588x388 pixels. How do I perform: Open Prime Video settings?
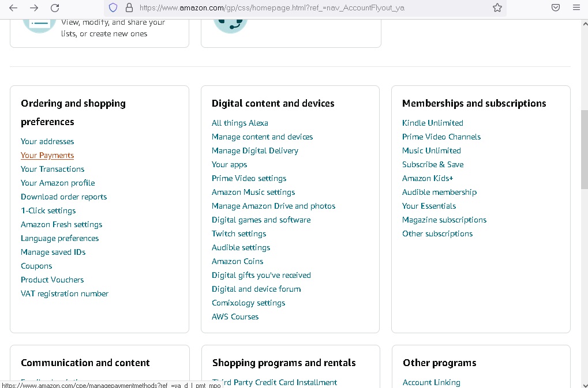(x=249, y=179)
